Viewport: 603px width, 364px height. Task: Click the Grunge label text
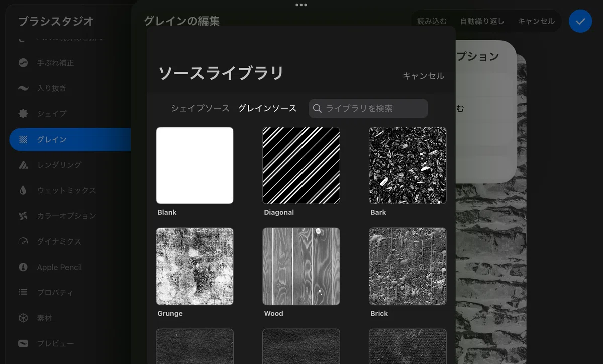pyautogui.click(x=170, y=313)
